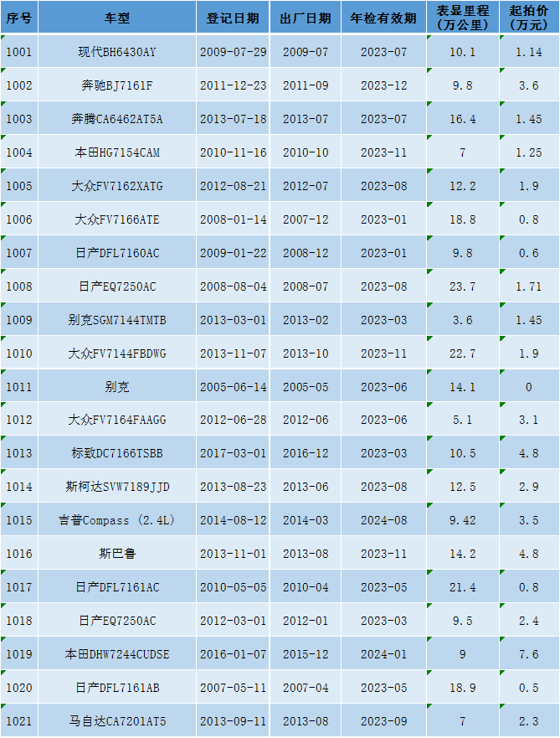Click the 马自达CA7201AT5 model cell

coord(117,720)
